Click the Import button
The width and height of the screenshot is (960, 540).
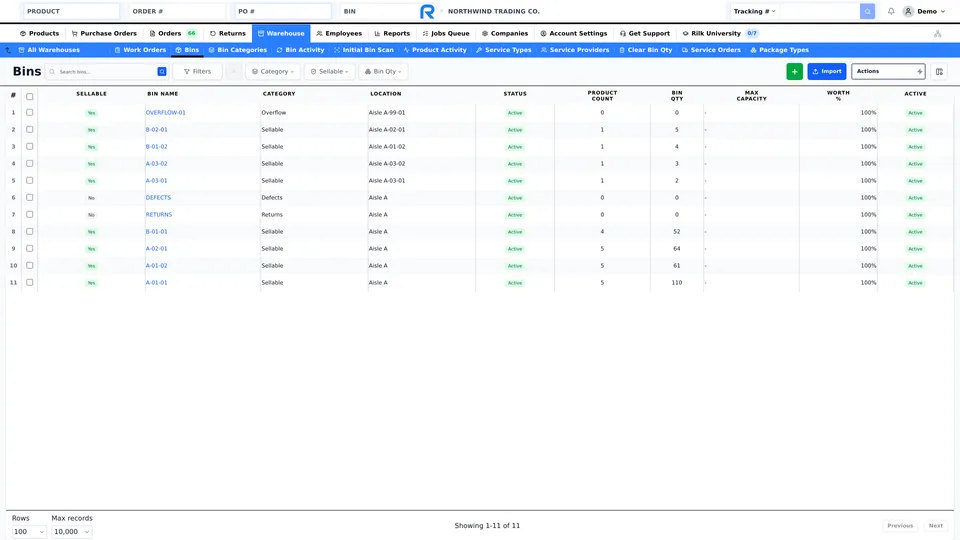click(x=827, y=72)
